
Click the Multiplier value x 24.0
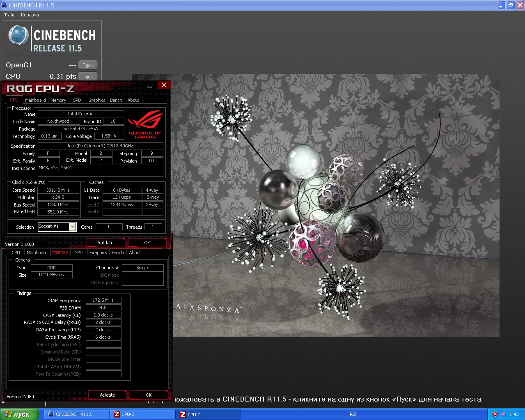58,197
